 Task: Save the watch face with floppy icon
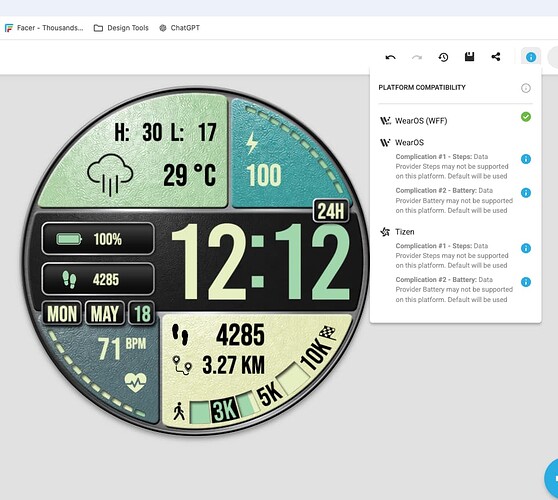[469, 57]
